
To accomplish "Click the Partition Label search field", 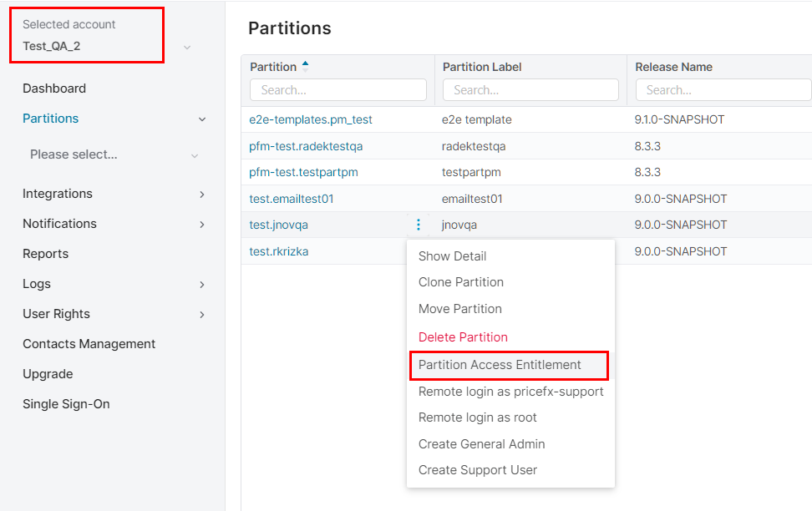I will click(530, 90).
